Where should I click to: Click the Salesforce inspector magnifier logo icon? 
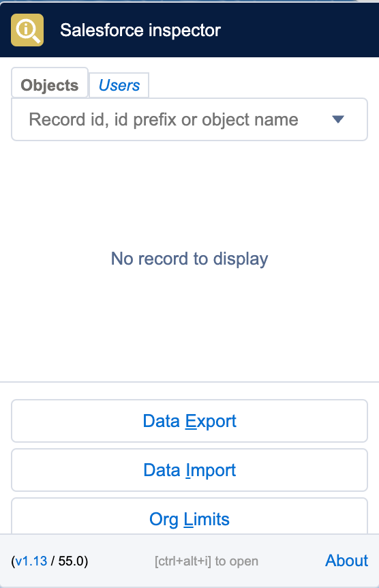[x=27, y=30]
